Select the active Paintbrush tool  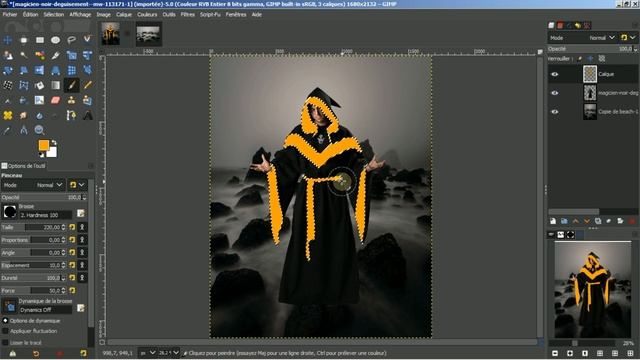(x=71, y=85)
